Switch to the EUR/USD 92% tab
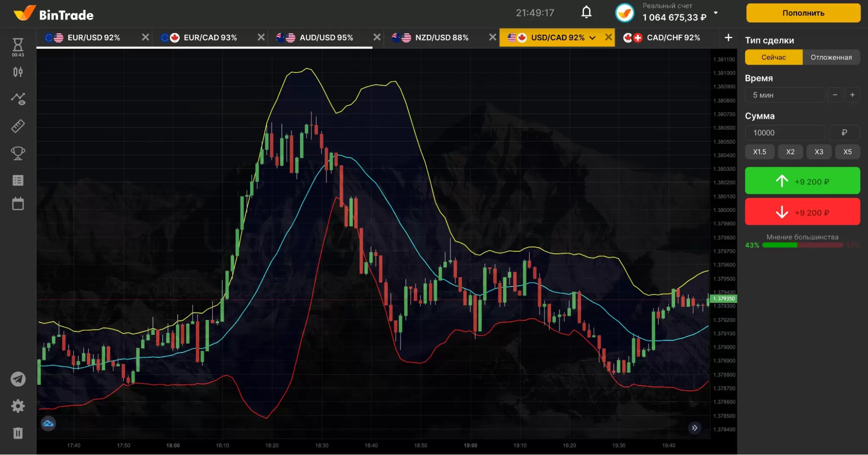Viewport: 868px width, 455px height. coord(93,38)
